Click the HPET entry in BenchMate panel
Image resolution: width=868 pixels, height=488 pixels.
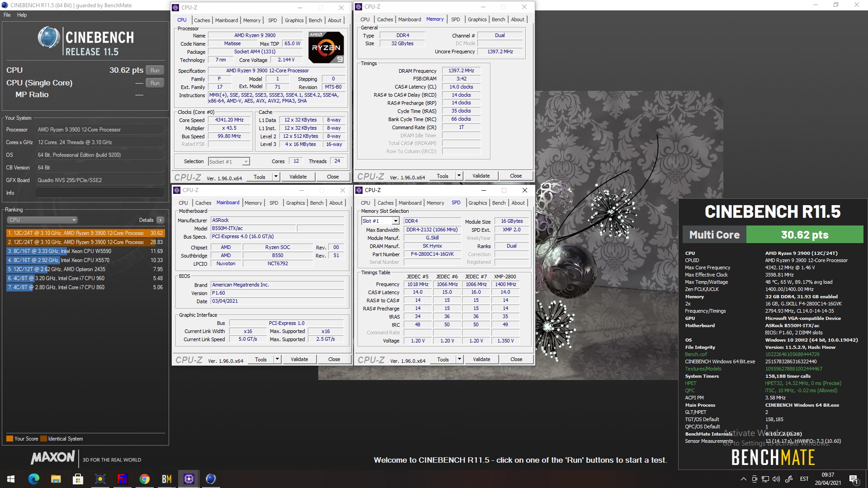pos(690,383)
